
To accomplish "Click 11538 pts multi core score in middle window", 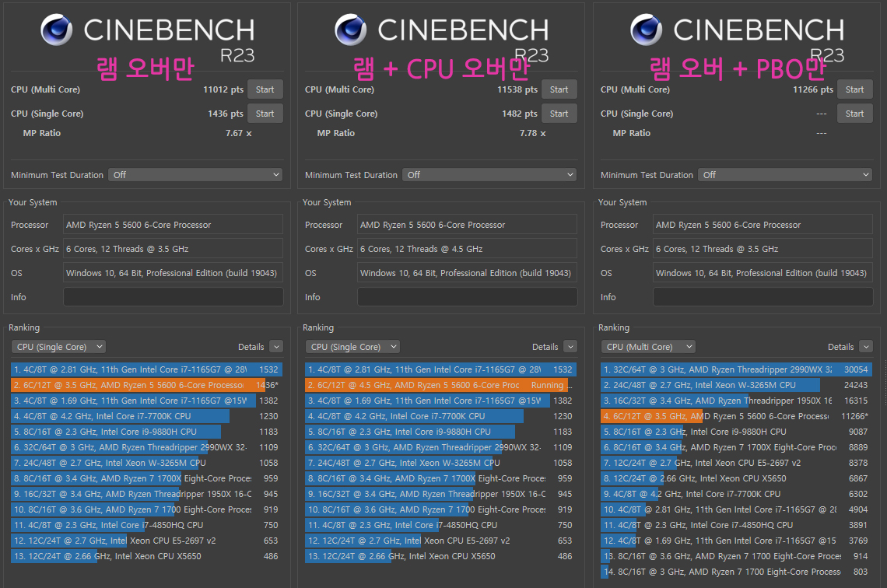I will click(517, 89).
